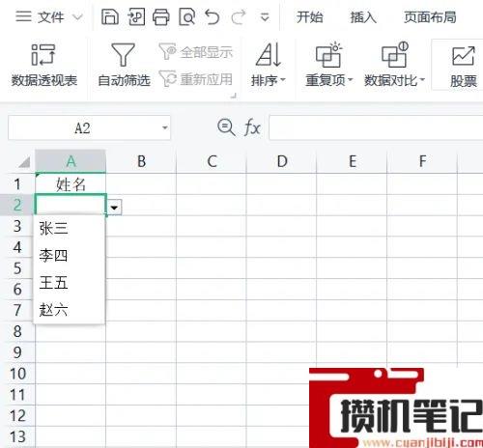Choose 李四 from the dropdown list
This screenshot has width=483, height=448.
(70, 256)
